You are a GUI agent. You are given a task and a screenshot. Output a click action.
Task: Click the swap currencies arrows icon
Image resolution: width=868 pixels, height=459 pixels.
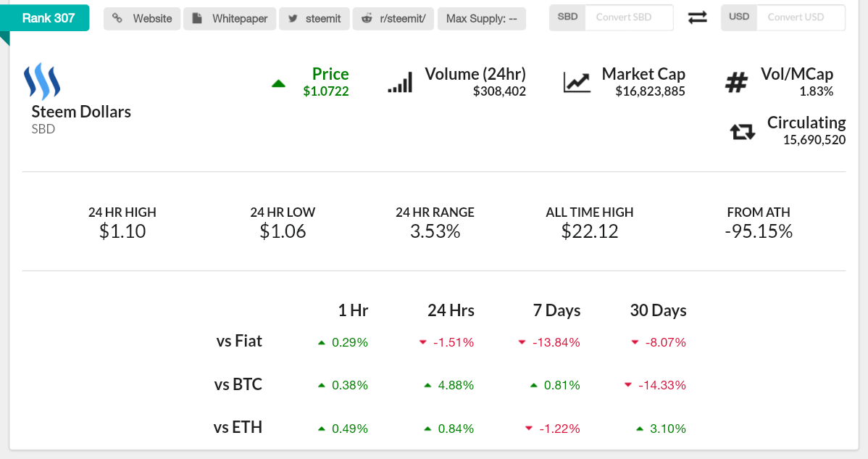pyautogui.click(x=697, y=17)
